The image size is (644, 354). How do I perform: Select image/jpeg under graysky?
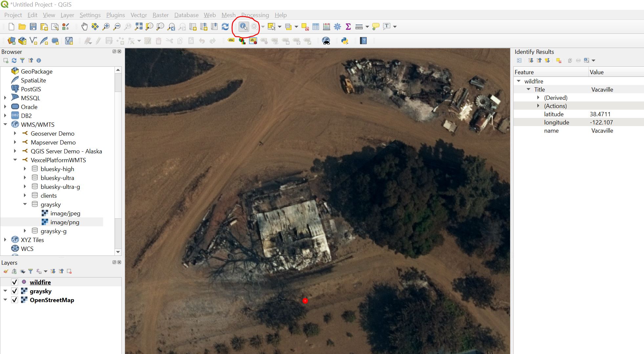pos(65,213)
